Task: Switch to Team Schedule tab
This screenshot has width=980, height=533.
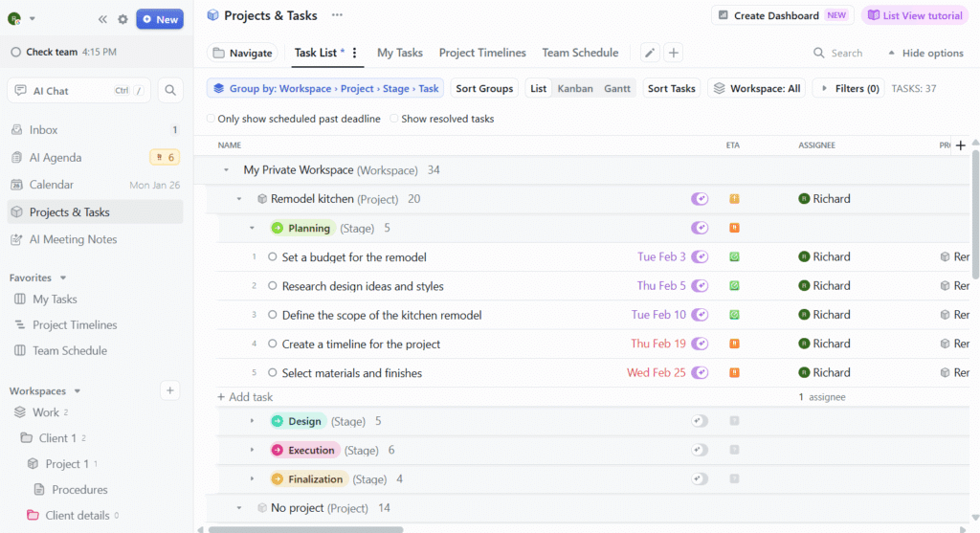Action: [x=580, y=54]
